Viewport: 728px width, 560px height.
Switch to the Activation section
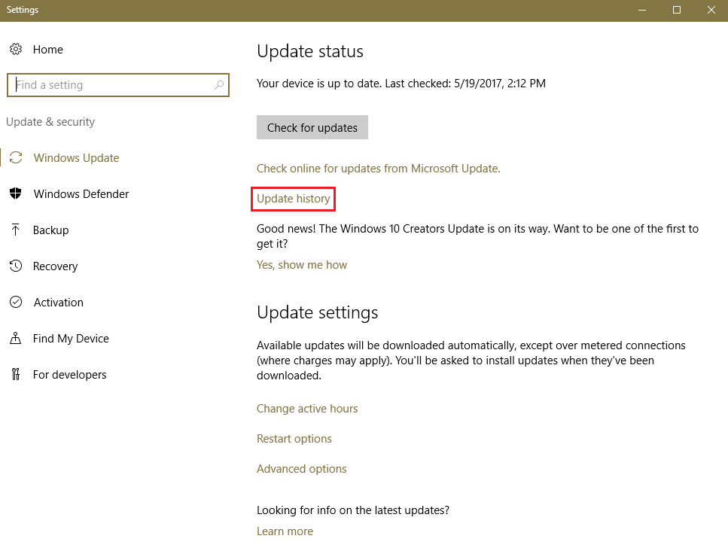pyautogui.click(x=59, y=303)
